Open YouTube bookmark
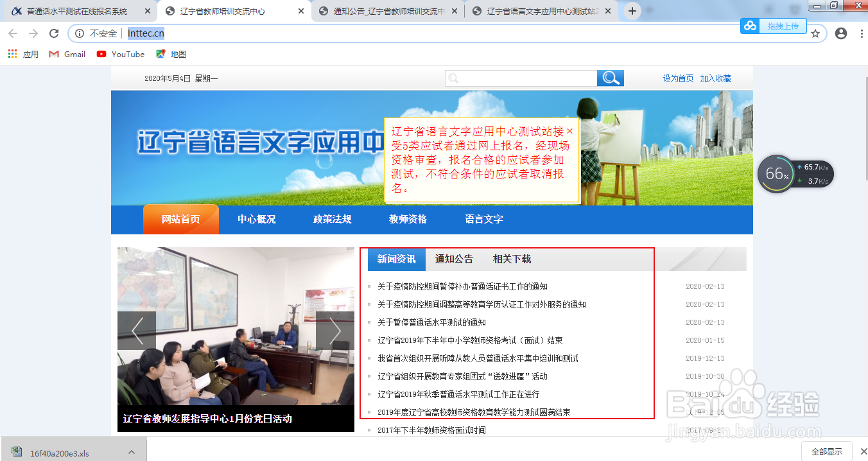868x461 pixels. point(121,54)
